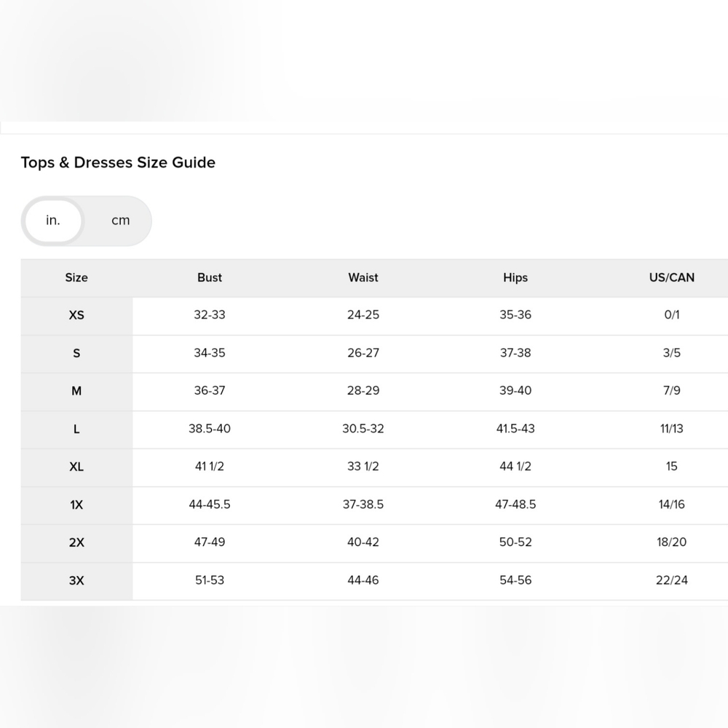Select the 3X size row label
Image resolution: width=728 pixels, height=728 pixels.
pyautogui.click(x=76, y=580)
